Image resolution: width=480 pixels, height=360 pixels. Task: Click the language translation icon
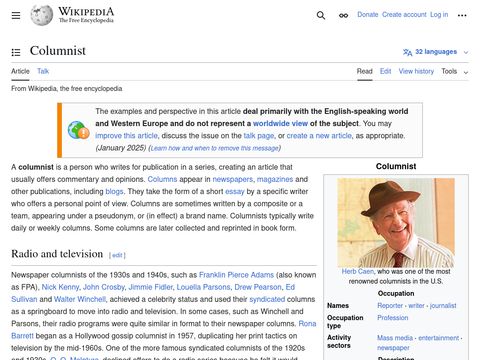[407, 52]
